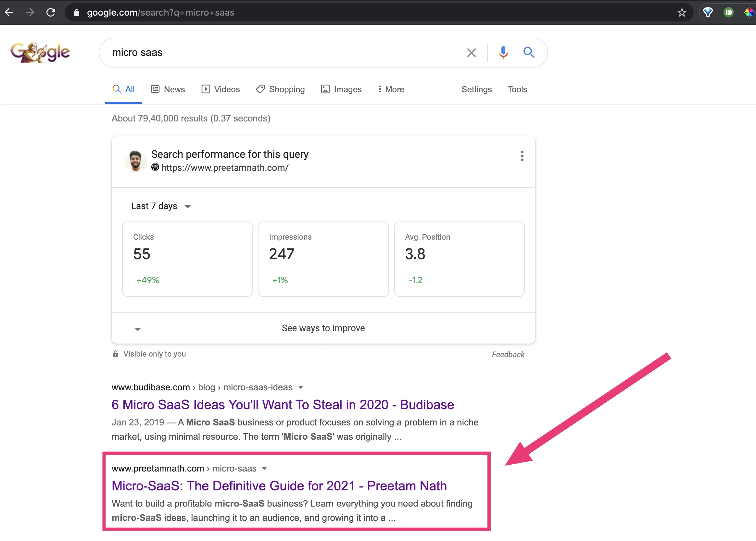
Task: Expand See ways to improve section
Action: click(323, 328)
